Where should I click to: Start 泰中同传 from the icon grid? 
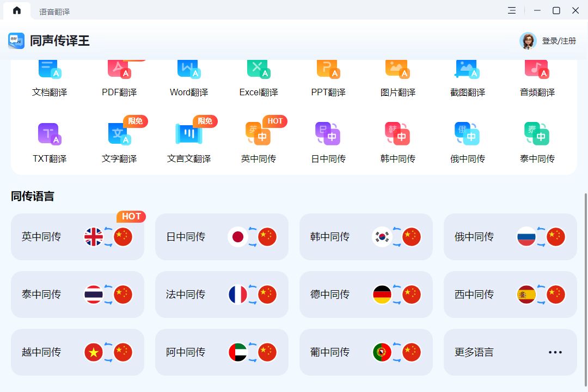coord(537,134)
